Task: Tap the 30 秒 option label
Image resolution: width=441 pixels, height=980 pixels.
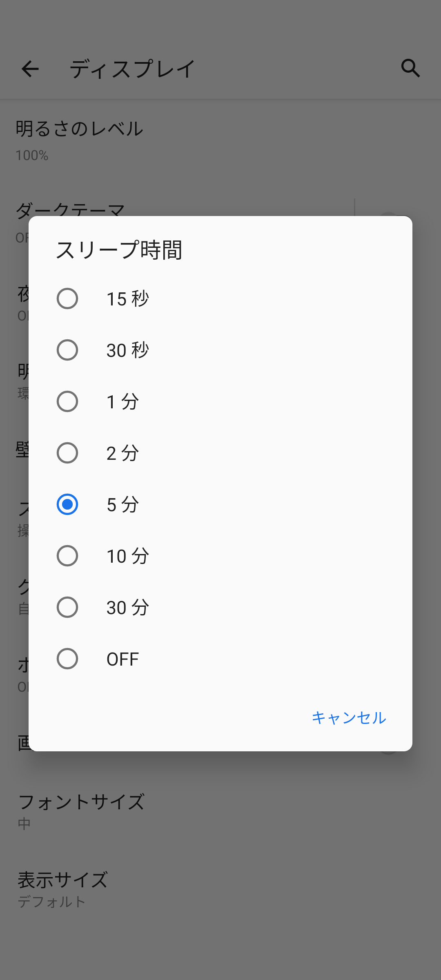Action: click(x=128, y=350)
